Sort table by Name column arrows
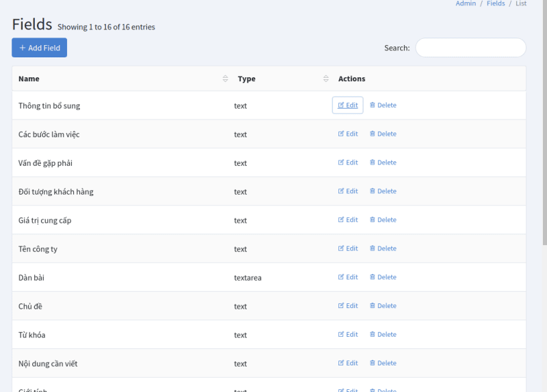 [x=226, y=79]
